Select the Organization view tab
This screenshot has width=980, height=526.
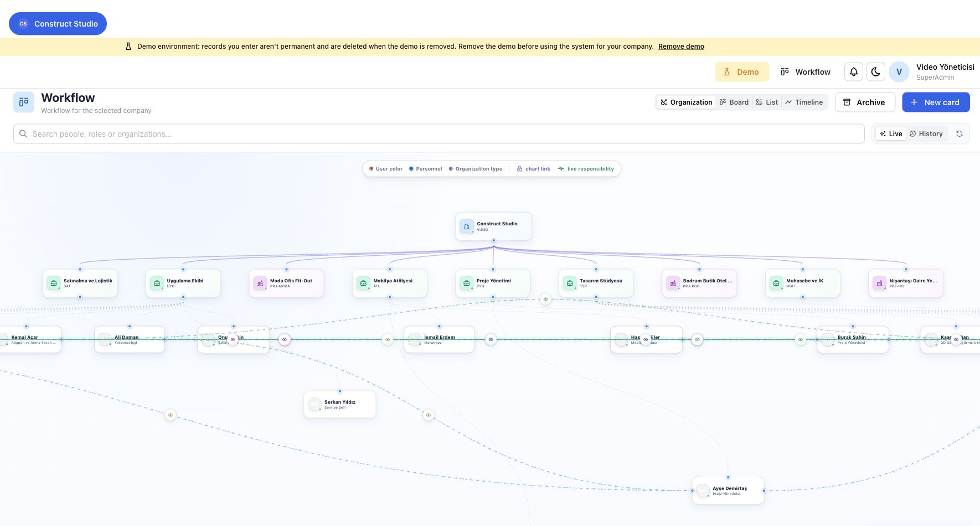tap(686, 102)
